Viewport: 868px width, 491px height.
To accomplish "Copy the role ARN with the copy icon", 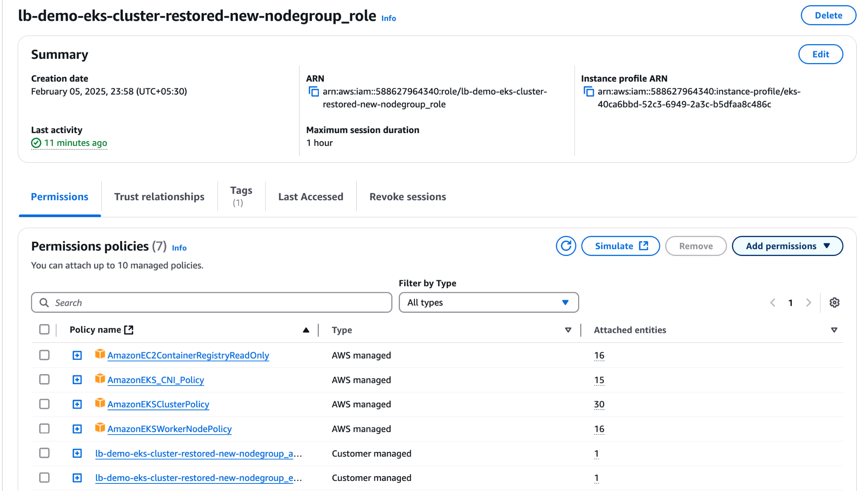I will [x=314, y=92].
